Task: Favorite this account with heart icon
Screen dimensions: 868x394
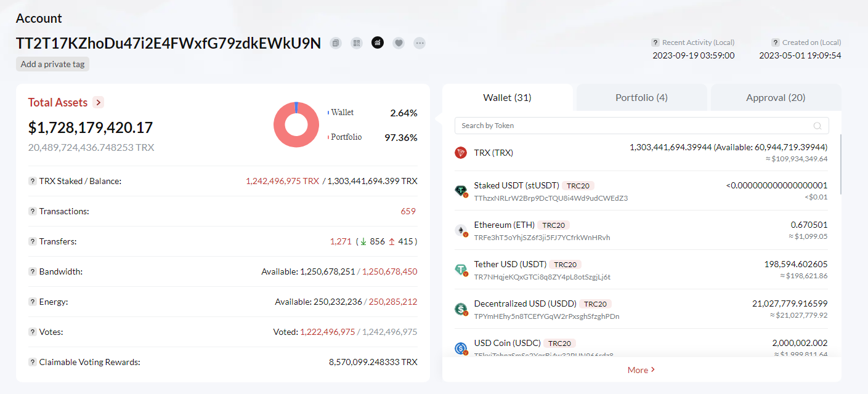Action: point(399,43)
